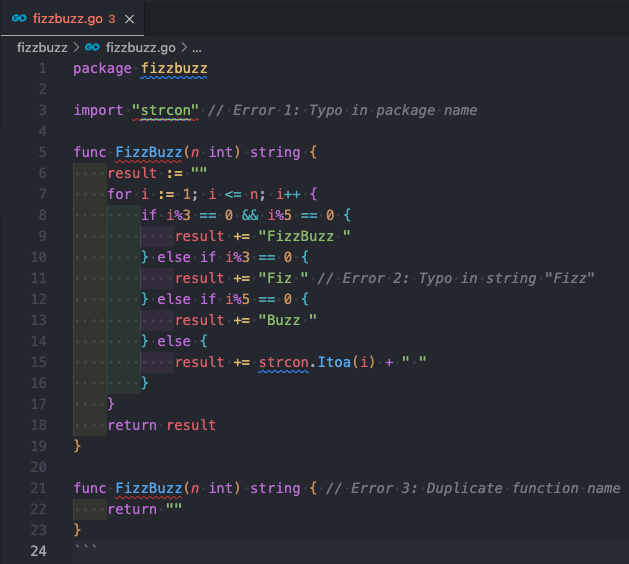Click line number 7 in the gutter
The image size is (629, 564).
tap(43, 195)
